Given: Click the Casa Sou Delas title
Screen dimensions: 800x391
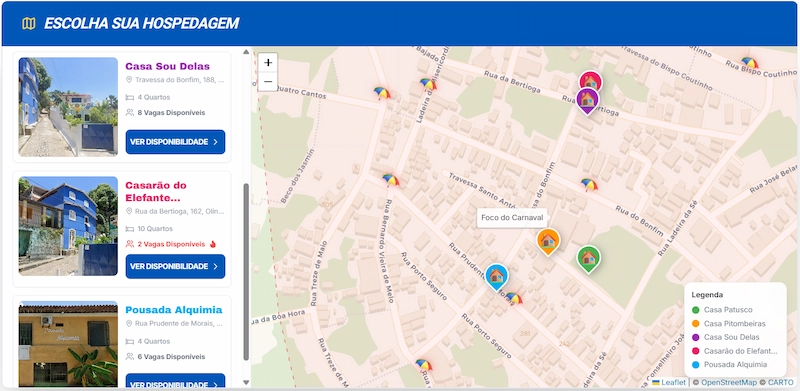Looking at the screenshot, I should (167, 66).
